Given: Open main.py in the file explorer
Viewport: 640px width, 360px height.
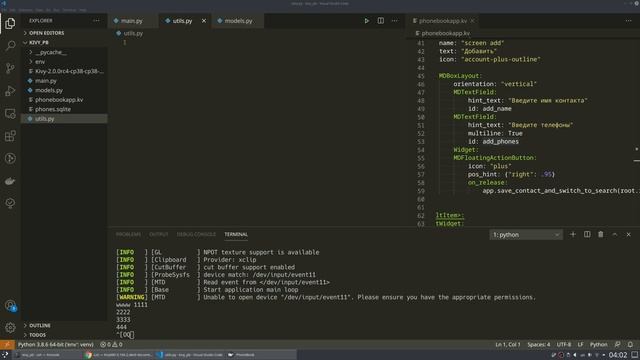Looking at the screenshot, I should tap(46, 81).
